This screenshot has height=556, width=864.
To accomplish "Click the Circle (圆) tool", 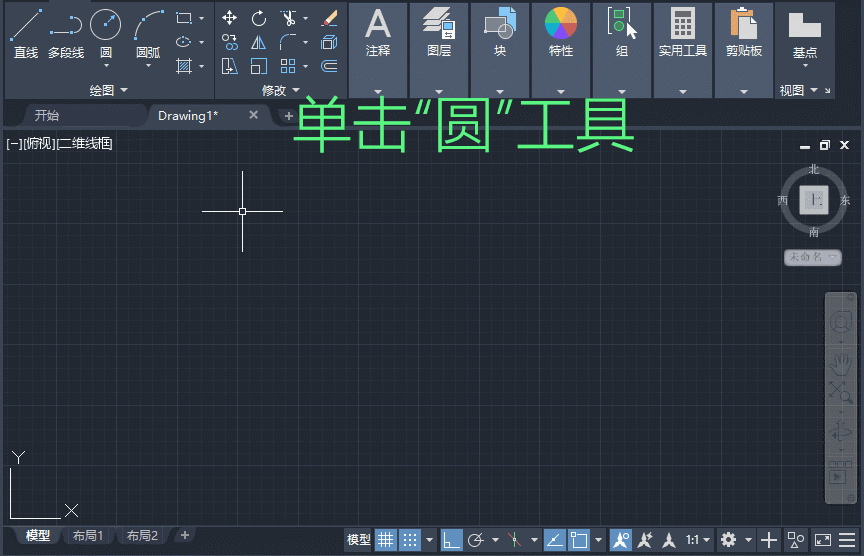I will (106, 25).
